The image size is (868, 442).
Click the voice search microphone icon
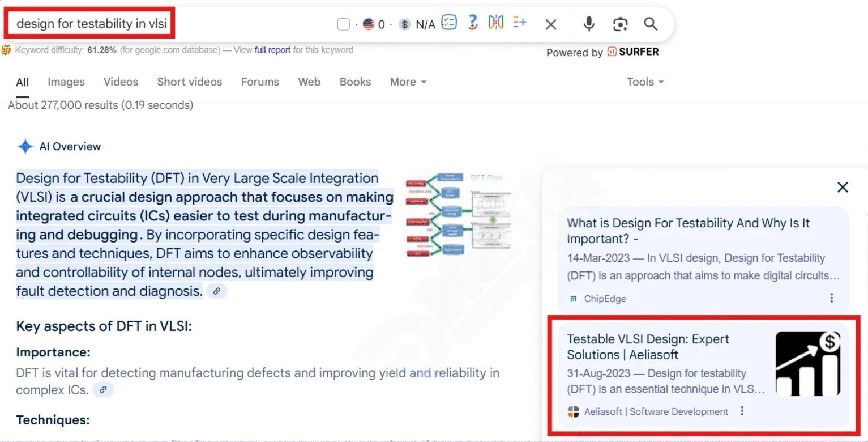589,24
